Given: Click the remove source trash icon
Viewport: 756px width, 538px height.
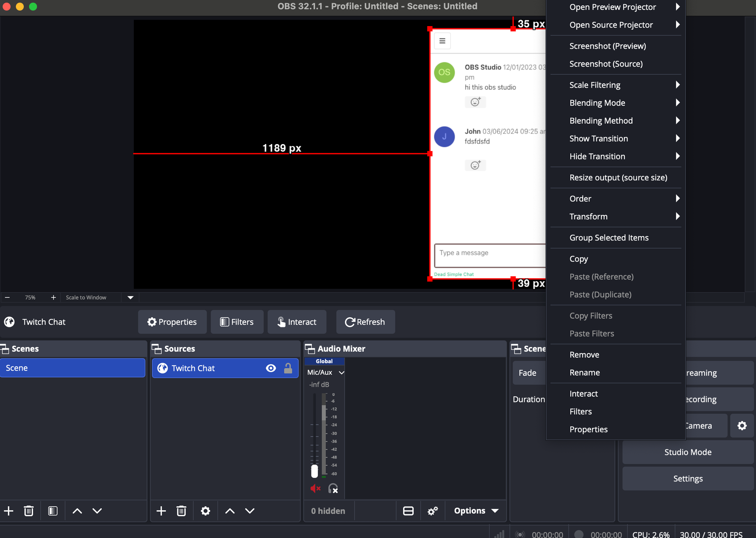Looking at the screenshot, I should point(181,511).
